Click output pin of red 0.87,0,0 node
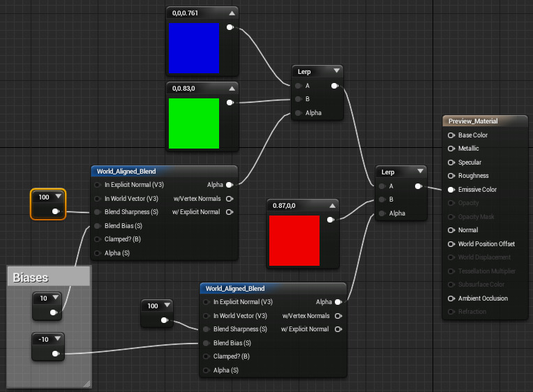 pyautogui.click(x=330, y=220)
